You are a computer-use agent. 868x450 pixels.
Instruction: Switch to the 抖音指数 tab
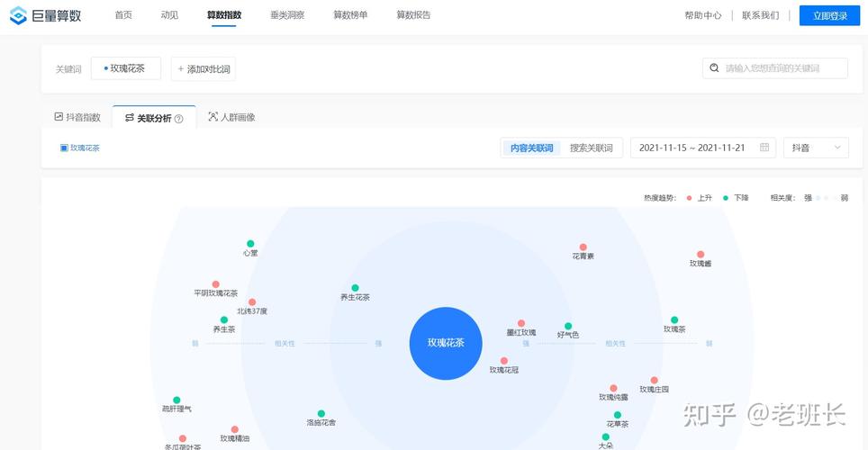[77, 117]
